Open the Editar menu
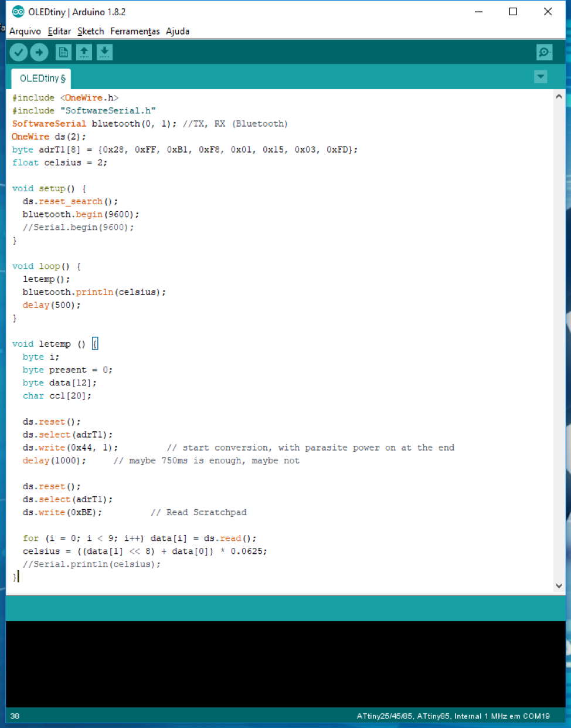Viewport: 571px width, 728px height. coord(59,31)
